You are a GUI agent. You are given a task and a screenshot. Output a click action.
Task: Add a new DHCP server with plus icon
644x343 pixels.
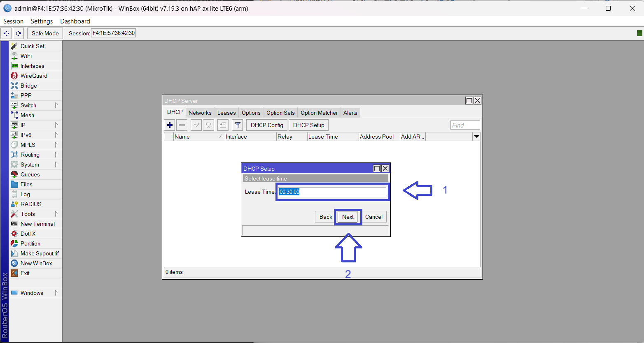pos(170,125)
